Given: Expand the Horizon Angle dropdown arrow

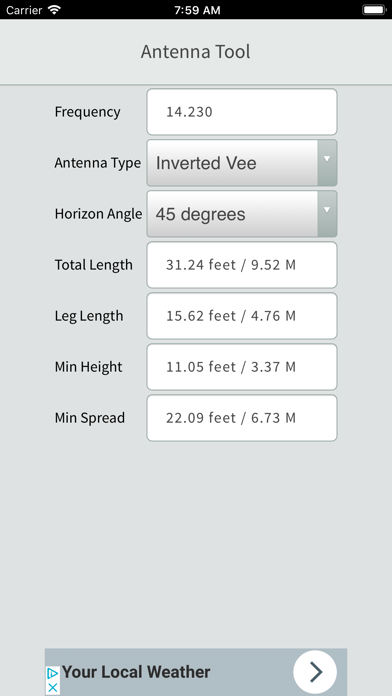Looking at the screenshot, I should (327, 214).
